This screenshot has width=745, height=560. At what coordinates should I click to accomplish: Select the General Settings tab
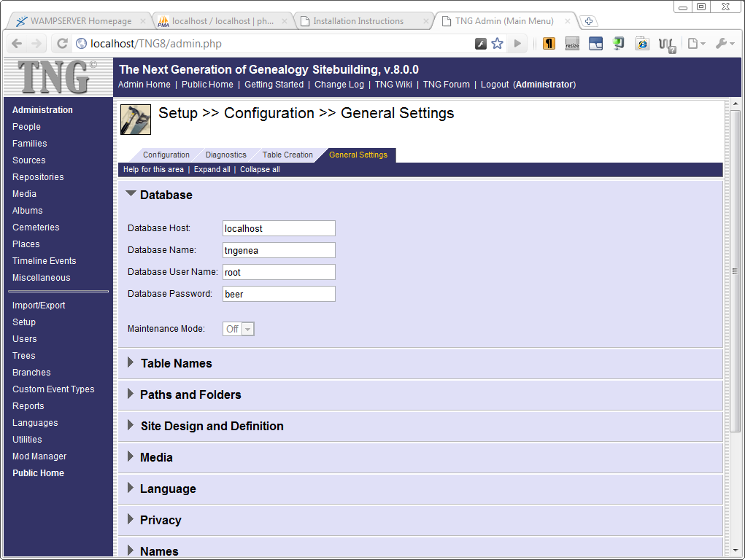pyautogui.click(x=358, y=155)
